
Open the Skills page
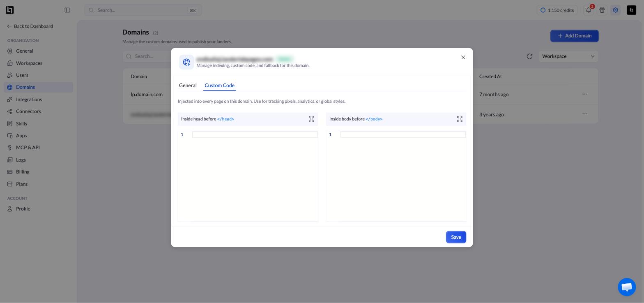tap(38, 124)
